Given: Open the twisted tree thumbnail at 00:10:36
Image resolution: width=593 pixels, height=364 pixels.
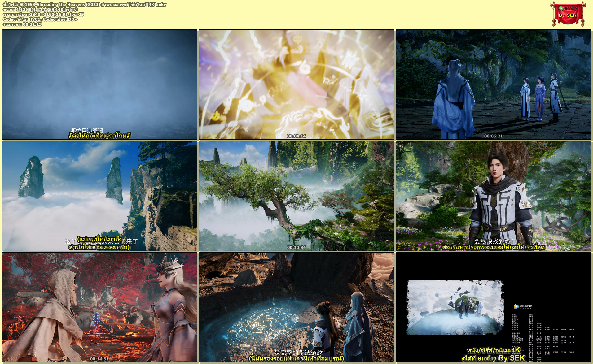Looking at the screenshot, I should point(296,196).
